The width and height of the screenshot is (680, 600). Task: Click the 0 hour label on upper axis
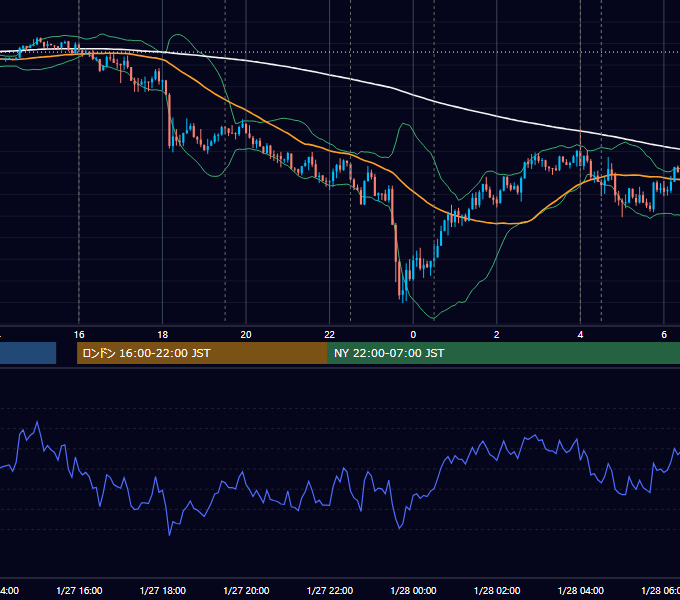(x=413, y=335)
